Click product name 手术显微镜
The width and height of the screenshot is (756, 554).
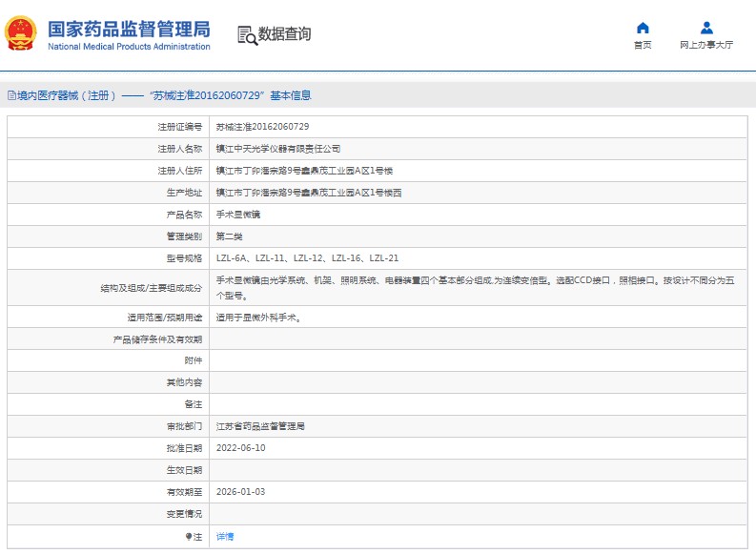[x=238, y=215]
